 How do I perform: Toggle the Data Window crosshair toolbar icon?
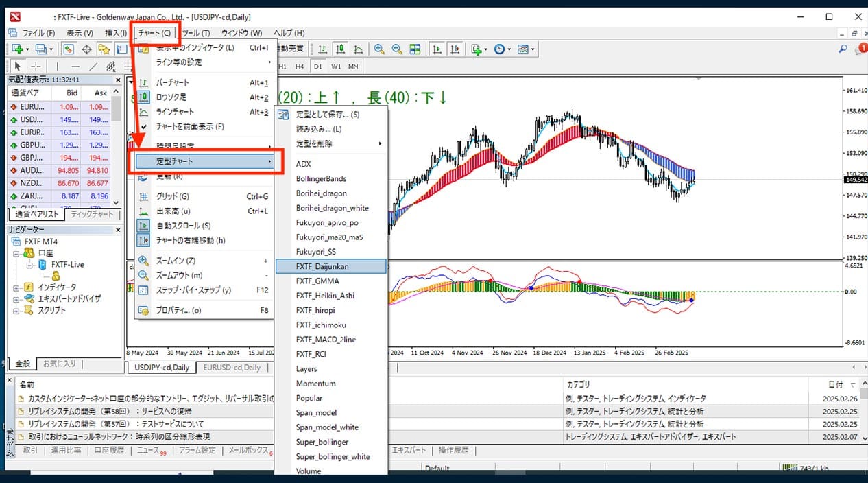(86, 49)
